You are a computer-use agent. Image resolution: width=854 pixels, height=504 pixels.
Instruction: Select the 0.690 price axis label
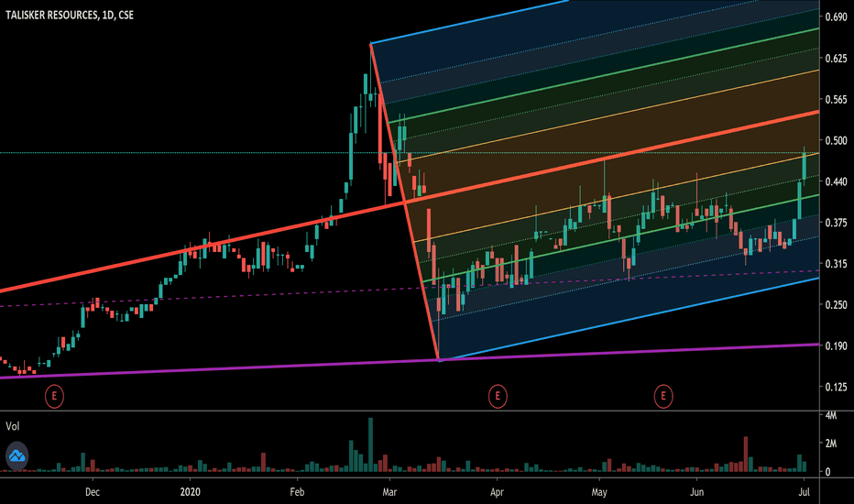click(x=836, y=16)
